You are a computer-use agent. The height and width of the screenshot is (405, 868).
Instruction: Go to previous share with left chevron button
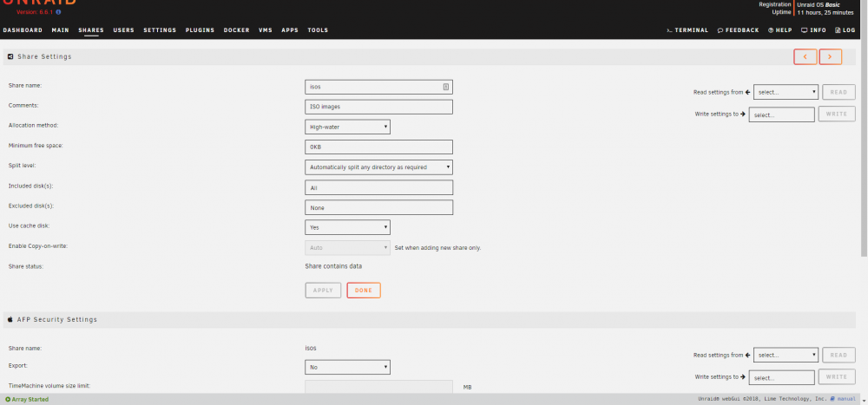(x=805, y=57)
